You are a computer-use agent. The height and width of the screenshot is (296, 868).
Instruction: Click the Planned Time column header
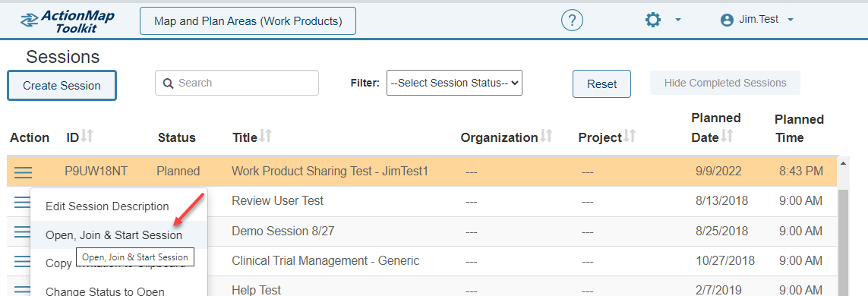799,128
